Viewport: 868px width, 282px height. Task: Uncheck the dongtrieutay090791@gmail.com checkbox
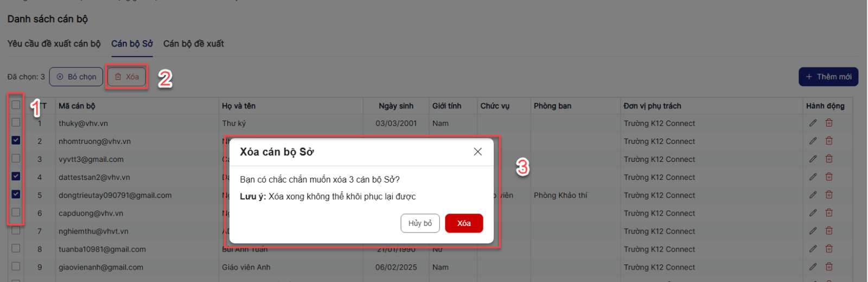click(x=16, y=194)
